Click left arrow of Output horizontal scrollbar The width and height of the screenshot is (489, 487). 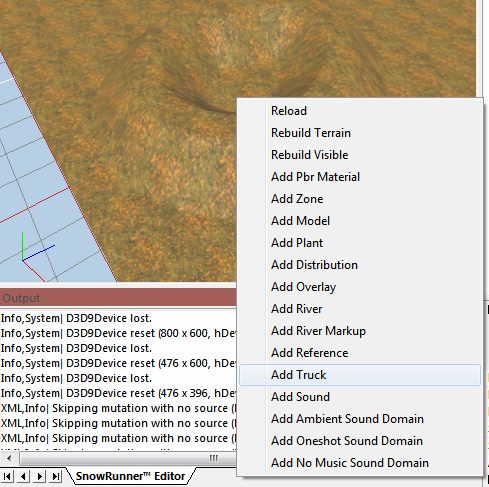pyautogui.click(x=9, y=459)
